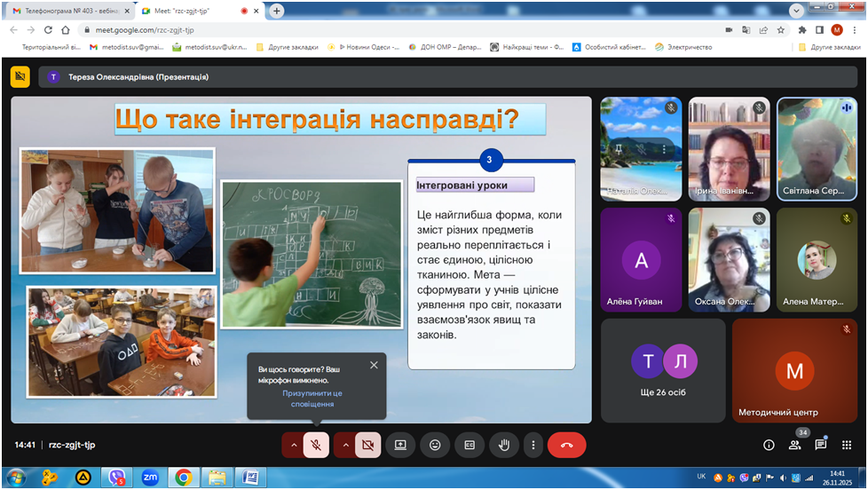
Task: Open the emoji reactions button
Action: coord(435,445)
